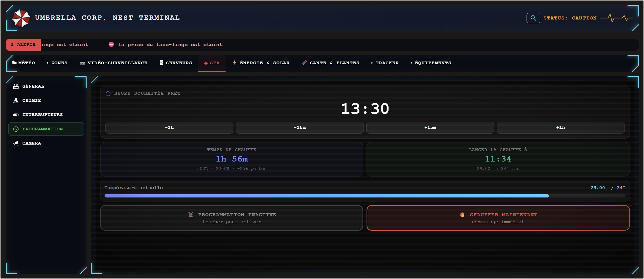The image size is (644, 279).
Task: Open the Caméra sidebar section
Action: [46, 143]
